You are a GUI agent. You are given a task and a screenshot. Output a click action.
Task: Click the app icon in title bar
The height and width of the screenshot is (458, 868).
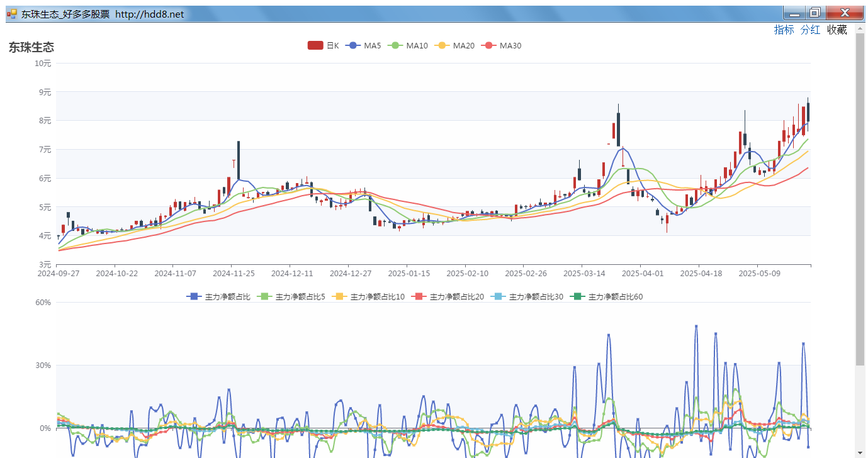12,13
